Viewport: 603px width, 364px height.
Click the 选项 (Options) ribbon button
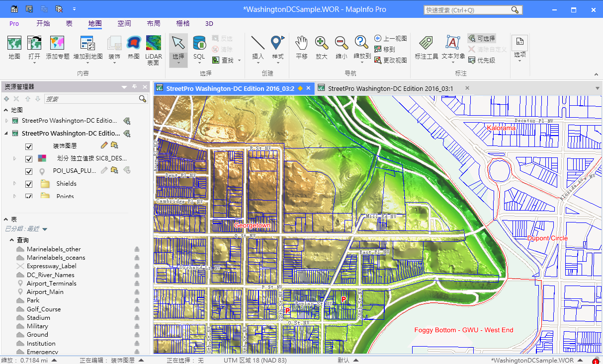519,49
